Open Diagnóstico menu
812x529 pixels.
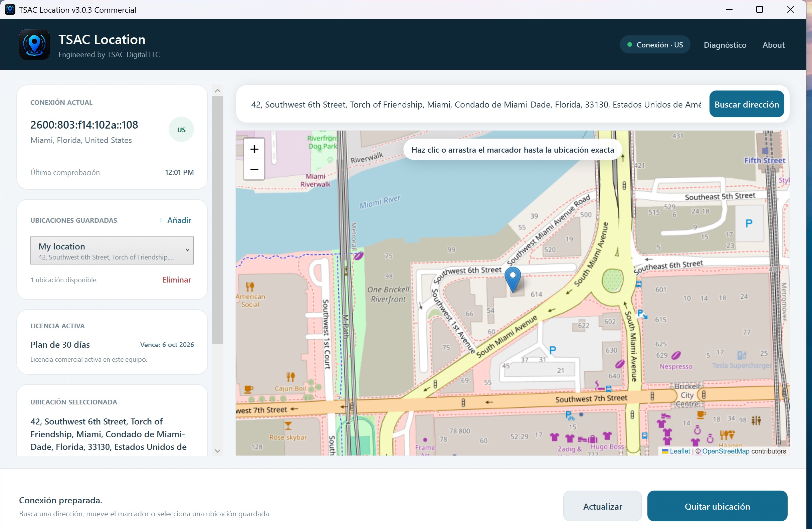tap(725, 45)
